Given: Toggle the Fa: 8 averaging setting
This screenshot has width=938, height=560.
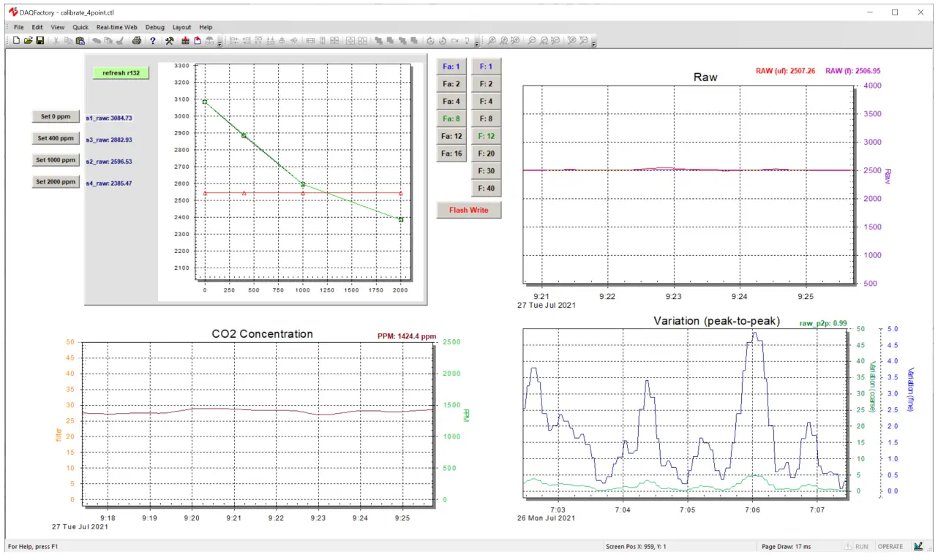Looking at the screenshot, I should (451, 118).
